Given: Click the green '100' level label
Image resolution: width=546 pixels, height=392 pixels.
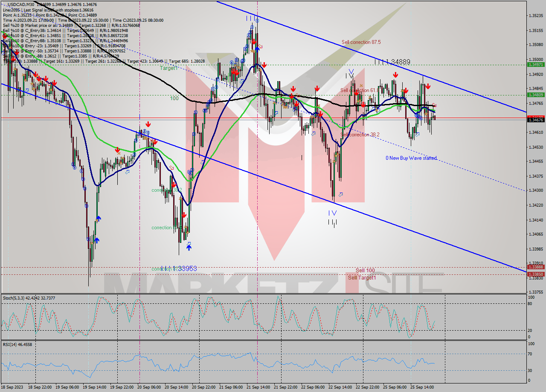Looking at the screenshot, I should [174, 98].
